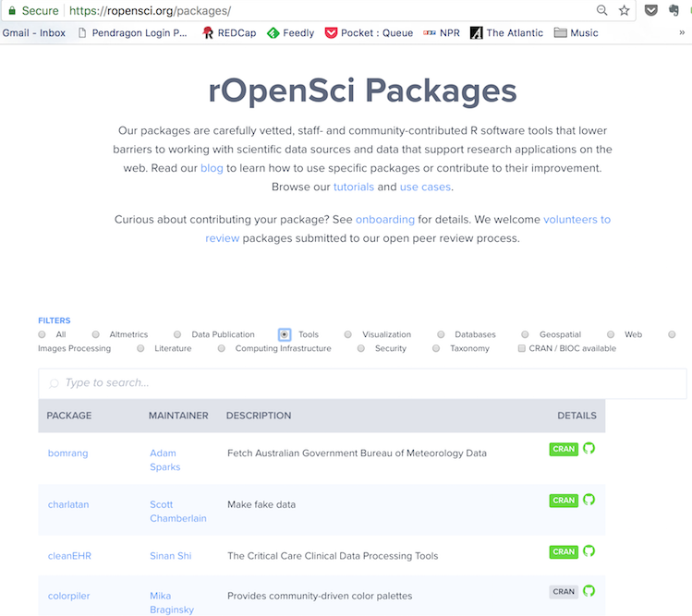Open maintainer Mika Braginsky link
The height and width of the screenshot is (616, 692).
pyautogui.click(x=172, y=603)
